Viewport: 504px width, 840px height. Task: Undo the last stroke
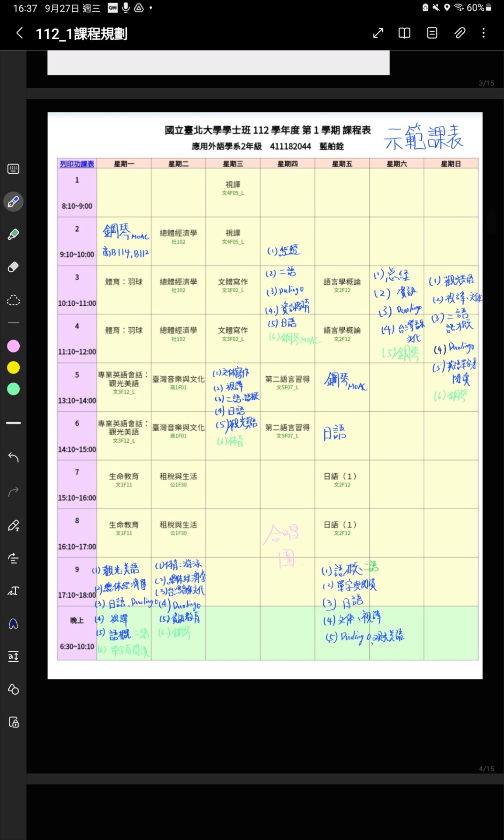[14, 458]
